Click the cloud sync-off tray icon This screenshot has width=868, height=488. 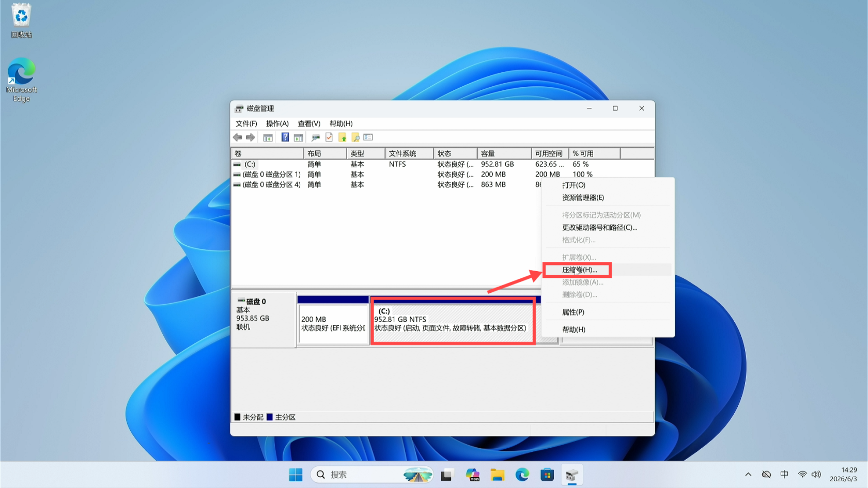click(x=767, y=475)
